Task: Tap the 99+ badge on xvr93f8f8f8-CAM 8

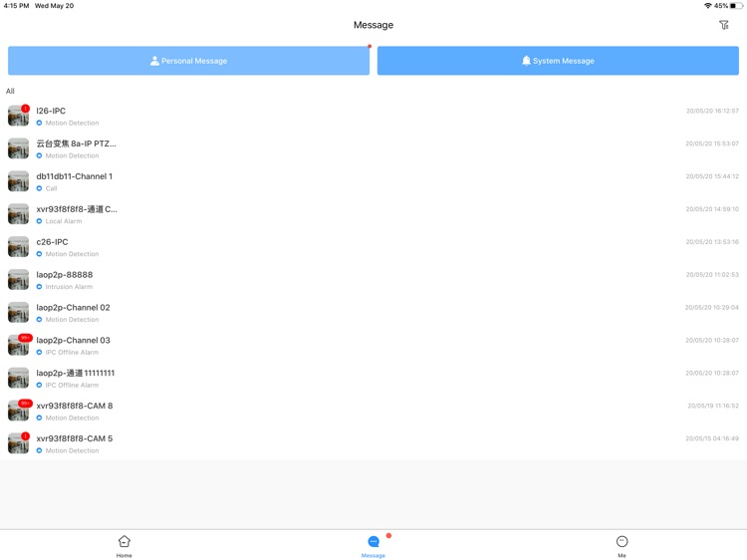Action: [25, 404]
